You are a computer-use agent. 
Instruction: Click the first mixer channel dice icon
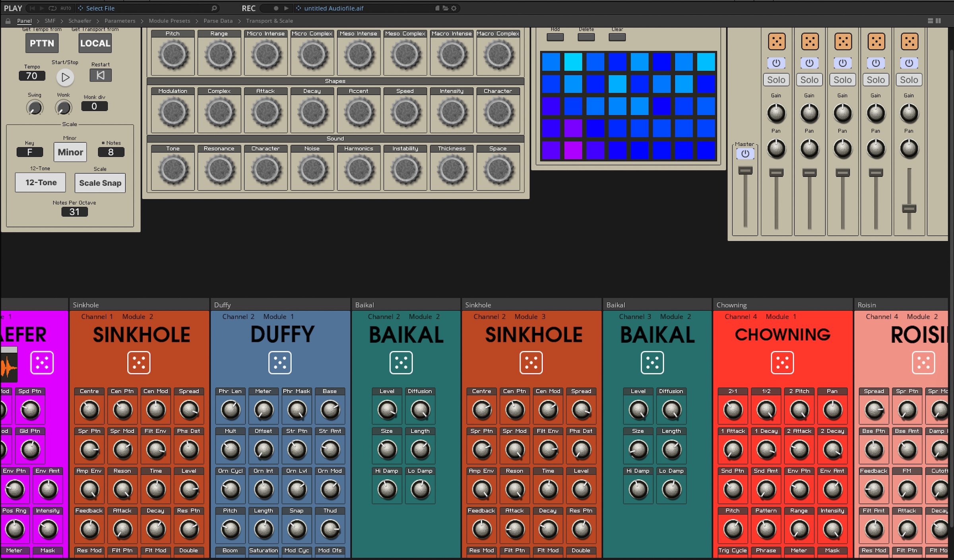pyautogui.click(x=776, y=41)
